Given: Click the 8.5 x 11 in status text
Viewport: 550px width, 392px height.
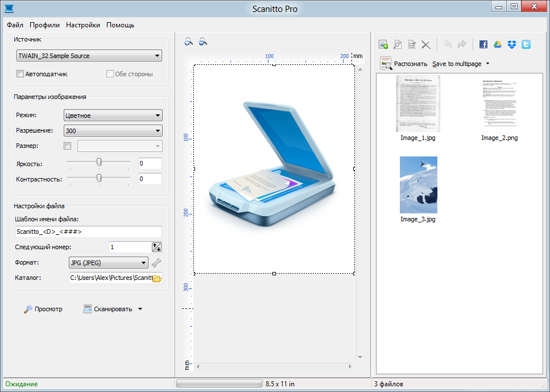Looking at the screenshot, I should click(x=280, y=384).
